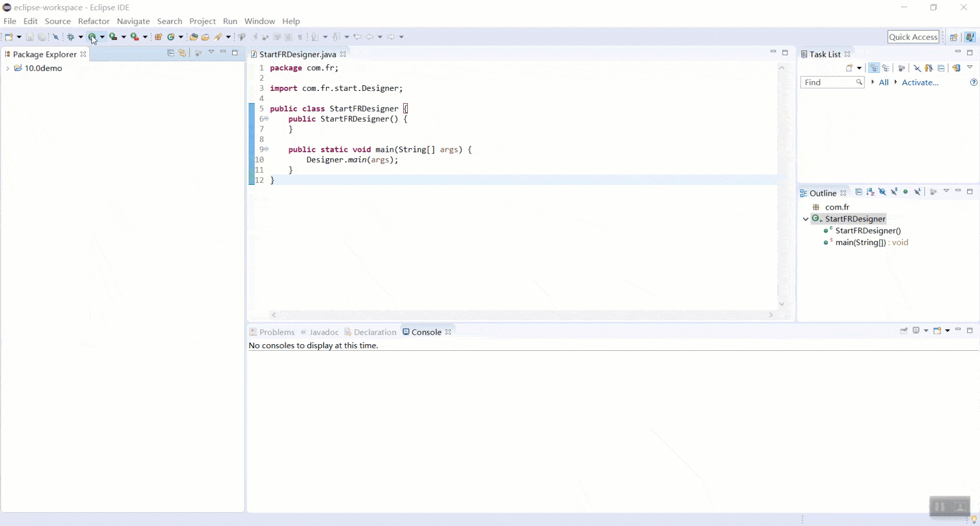Toggle Hide Fields in Outline view
Image resolution: width=980 pixels, height=526 pixels.
(882, 192)
